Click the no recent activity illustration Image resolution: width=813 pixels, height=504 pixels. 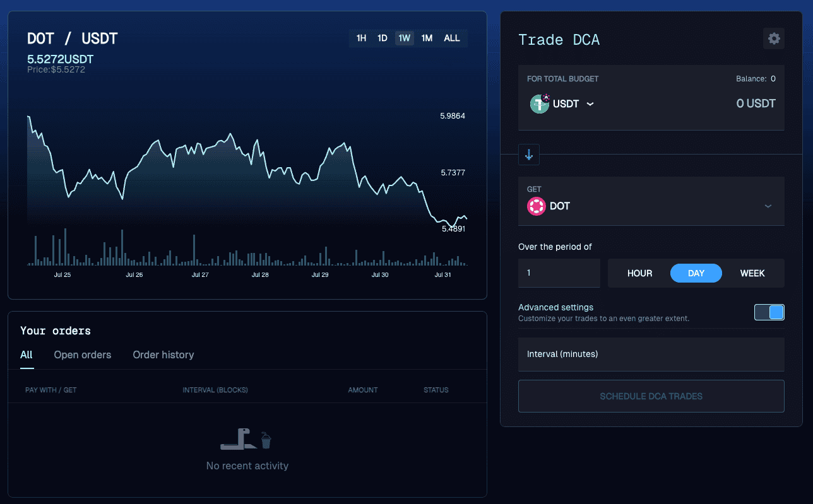click(x=247, y=439)
